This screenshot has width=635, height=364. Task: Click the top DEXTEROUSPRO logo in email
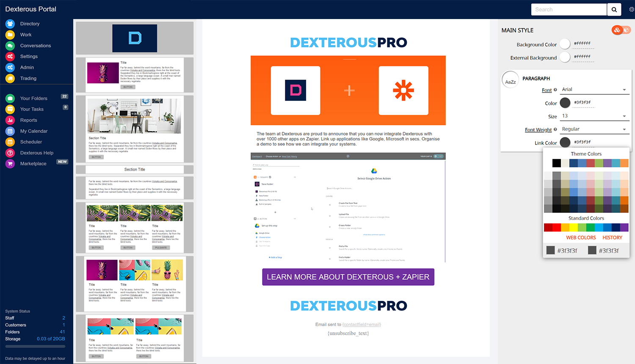click(348, 42)
